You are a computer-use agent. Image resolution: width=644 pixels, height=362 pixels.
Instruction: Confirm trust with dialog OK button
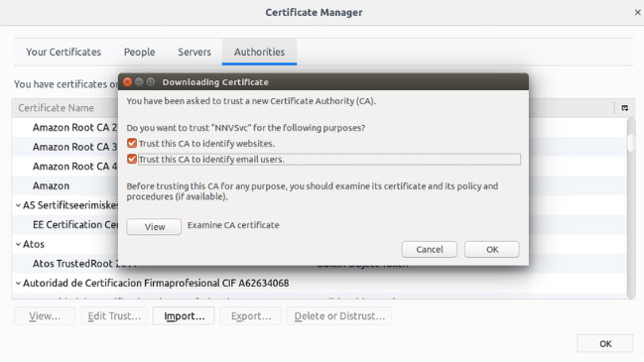[x=491, y=249]
